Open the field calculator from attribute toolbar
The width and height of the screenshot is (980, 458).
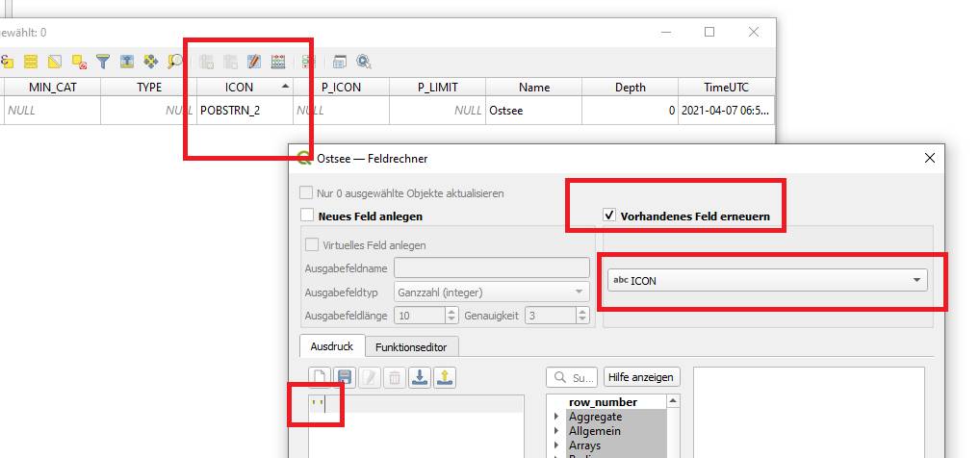click(278, 62)
